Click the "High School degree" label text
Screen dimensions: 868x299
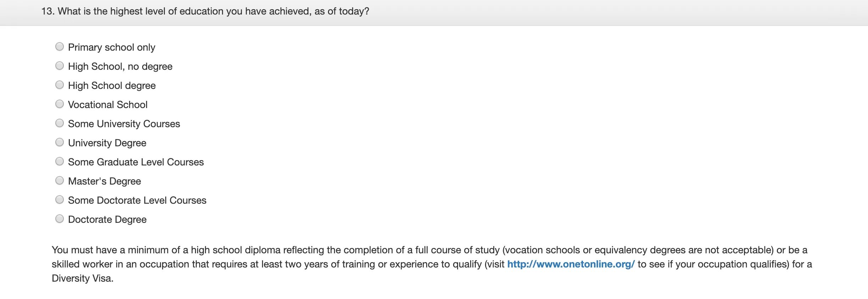click(x=112, y=86)
